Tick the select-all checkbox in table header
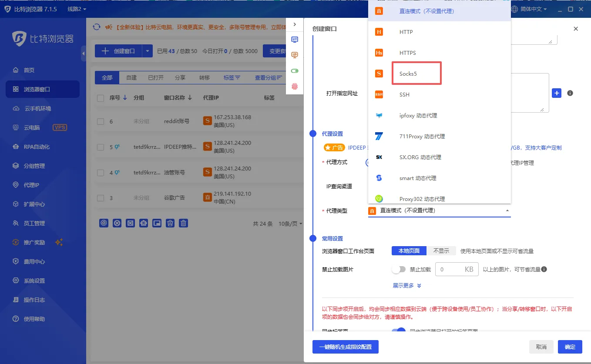Screen dimensions: 591x364 101,98
